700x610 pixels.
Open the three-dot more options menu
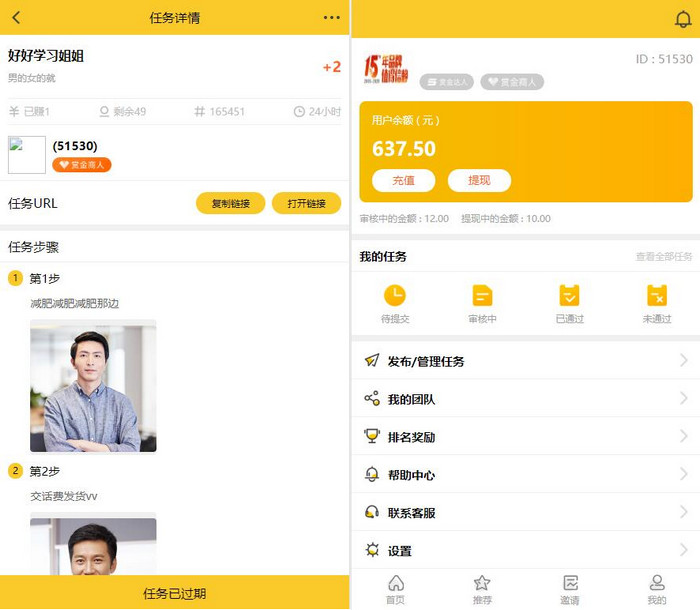coord(332,17)
